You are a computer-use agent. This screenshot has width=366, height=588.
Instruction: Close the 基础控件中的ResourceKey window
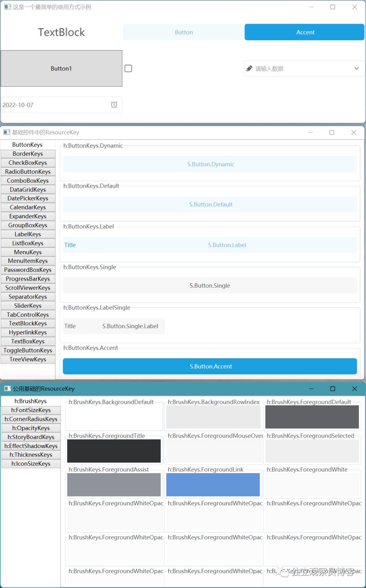[x=353, y=132]
